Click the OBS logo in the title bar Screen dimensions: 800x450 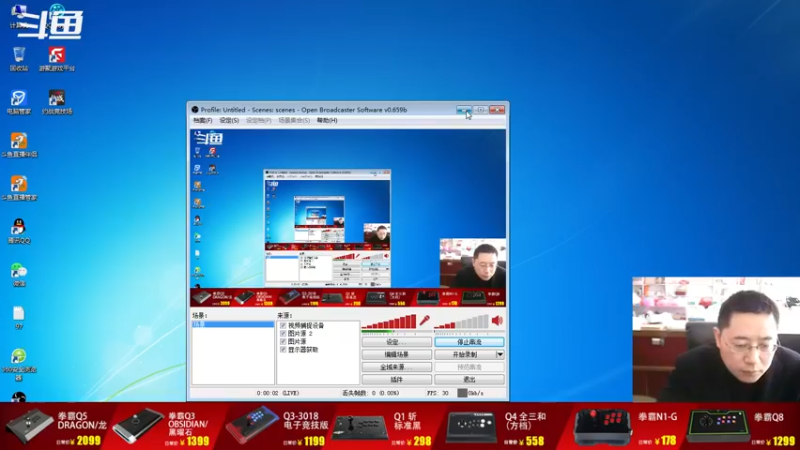195,110
